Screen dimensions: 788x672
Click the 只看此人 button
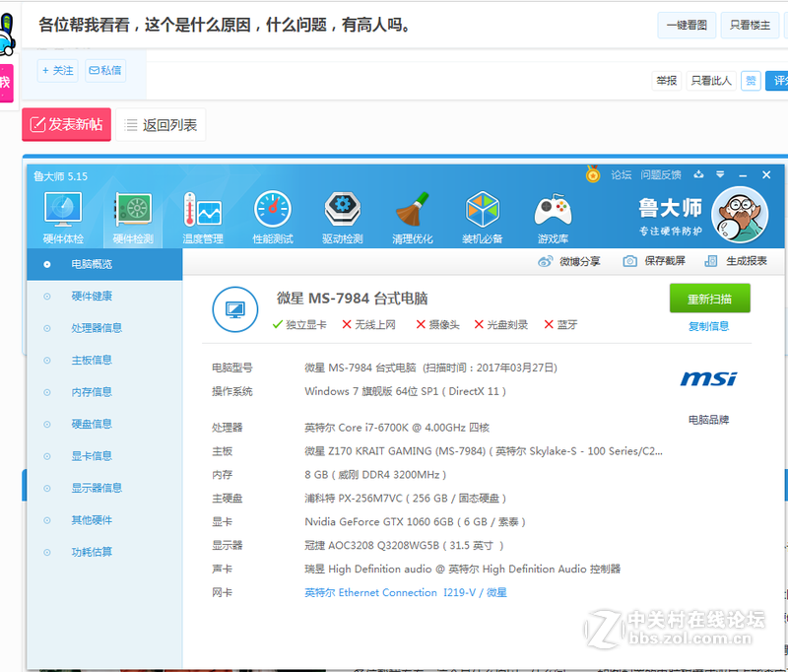[x=711, y=81]
